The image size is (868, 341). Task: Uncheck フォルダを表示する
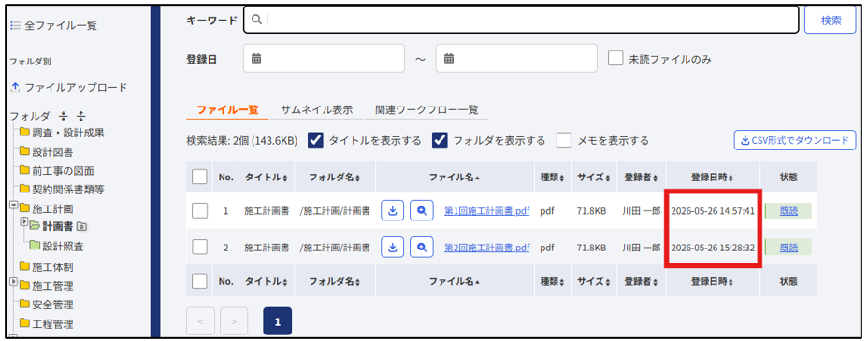[x=441, y=140]
